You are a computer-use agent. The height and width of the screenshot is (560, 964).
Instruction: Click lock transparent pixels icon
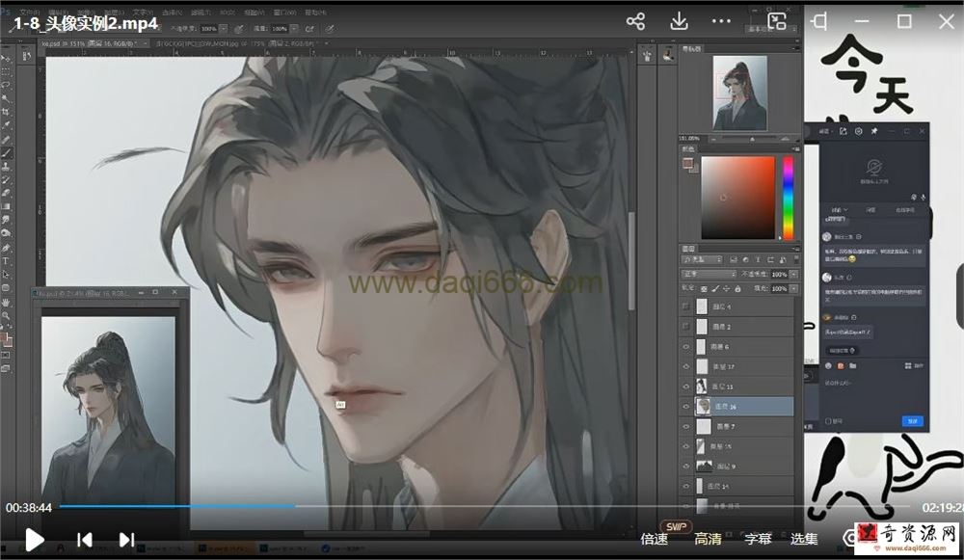704,288
